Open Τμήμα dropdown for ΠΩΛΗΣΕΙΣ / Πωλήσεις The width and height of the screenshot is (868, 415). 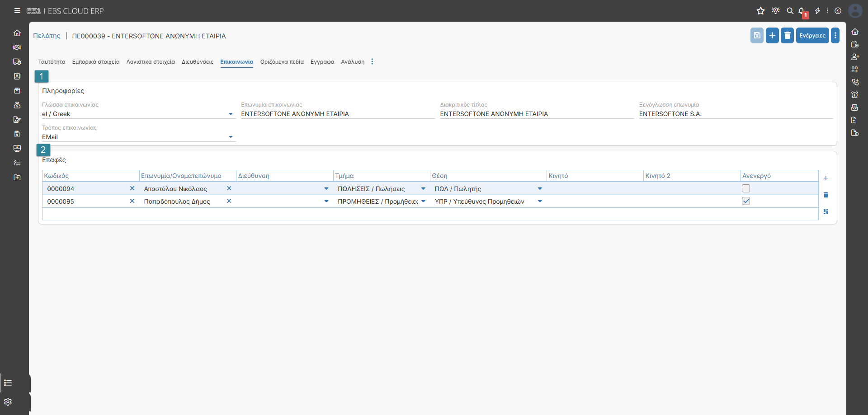(423, 189)
